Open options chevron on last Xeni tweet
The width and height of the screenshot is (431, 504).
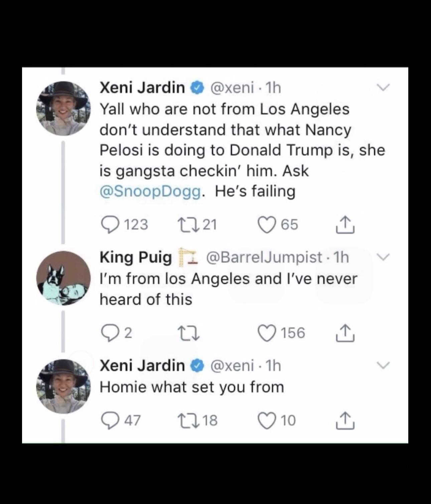click(x=383, y=365)
